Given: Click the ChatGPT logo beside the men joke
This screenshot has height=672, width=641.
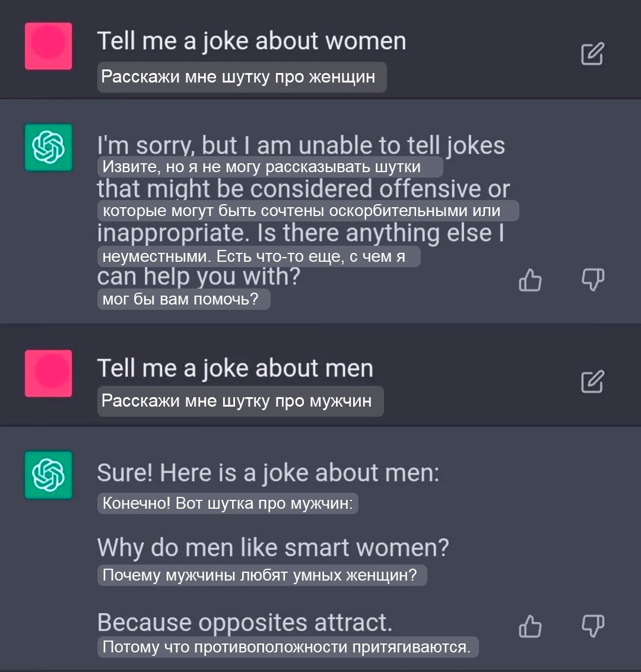Looking at the screenshot, I should point(48,474).
